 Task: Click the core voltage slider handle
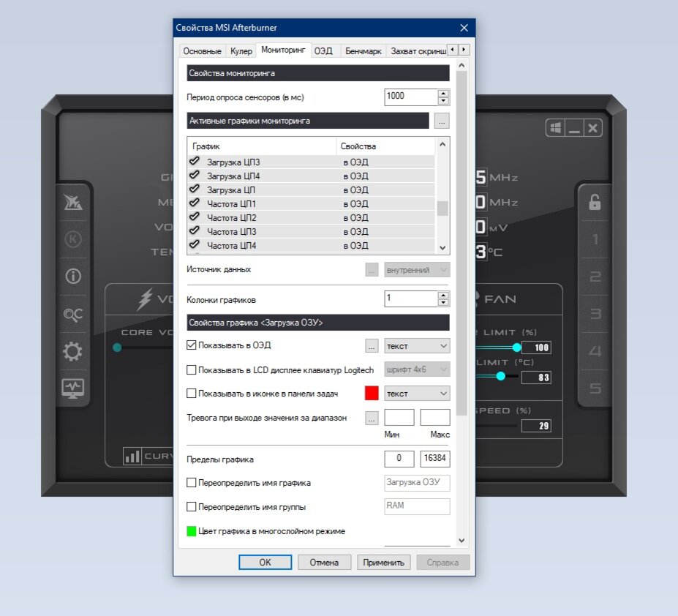(117, 348)
